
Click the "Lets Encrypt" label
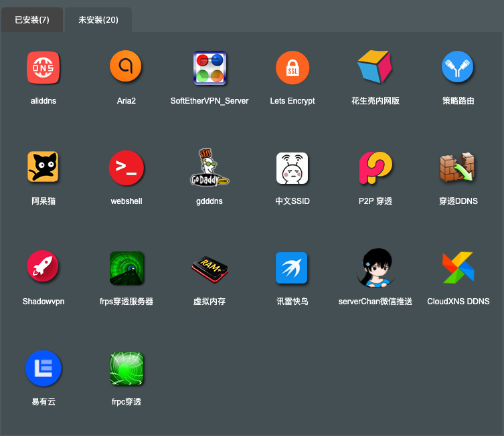tap(292, 101)
